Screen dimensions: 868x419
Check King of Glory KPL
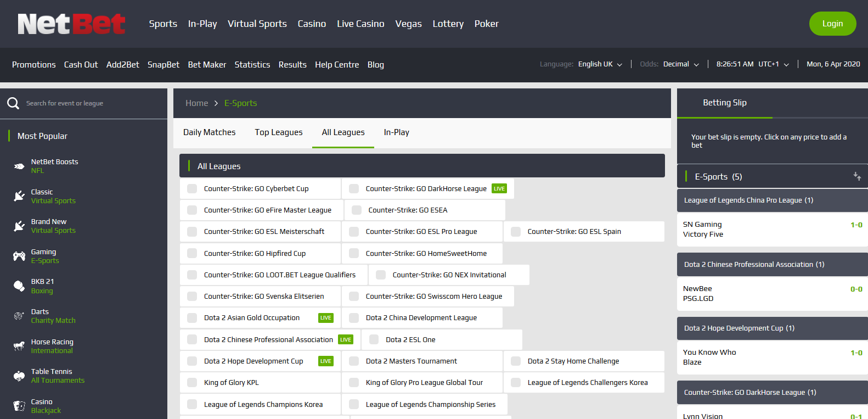[x=192, y=382]
